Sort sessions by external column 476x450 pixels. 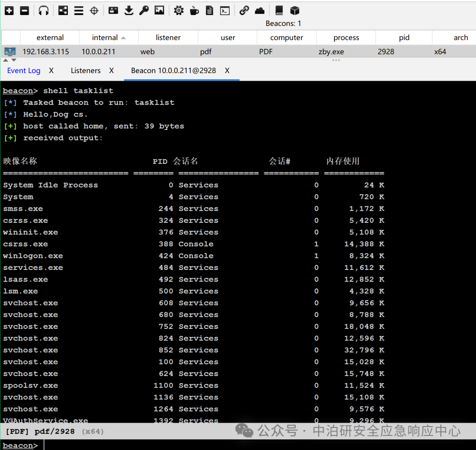(50, 37)
